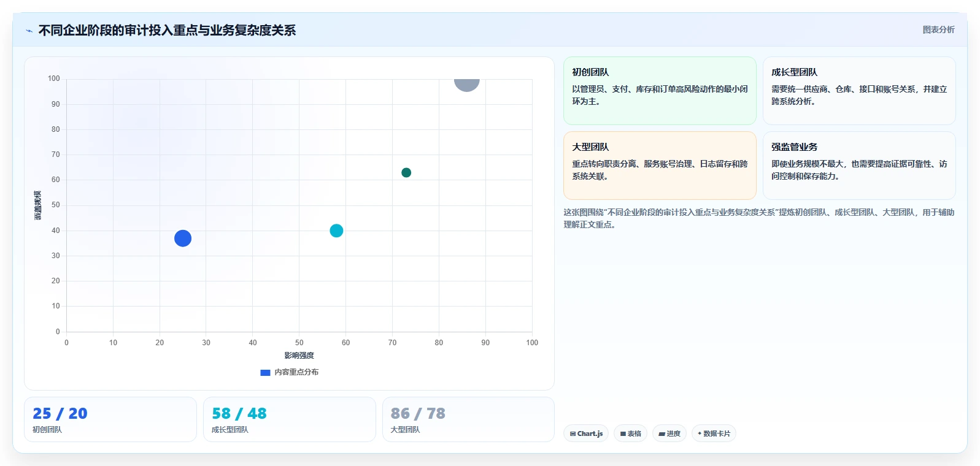Click the 数据卡片 tag
This screenshot has width=980, height=466.
(x=714, y=434)
